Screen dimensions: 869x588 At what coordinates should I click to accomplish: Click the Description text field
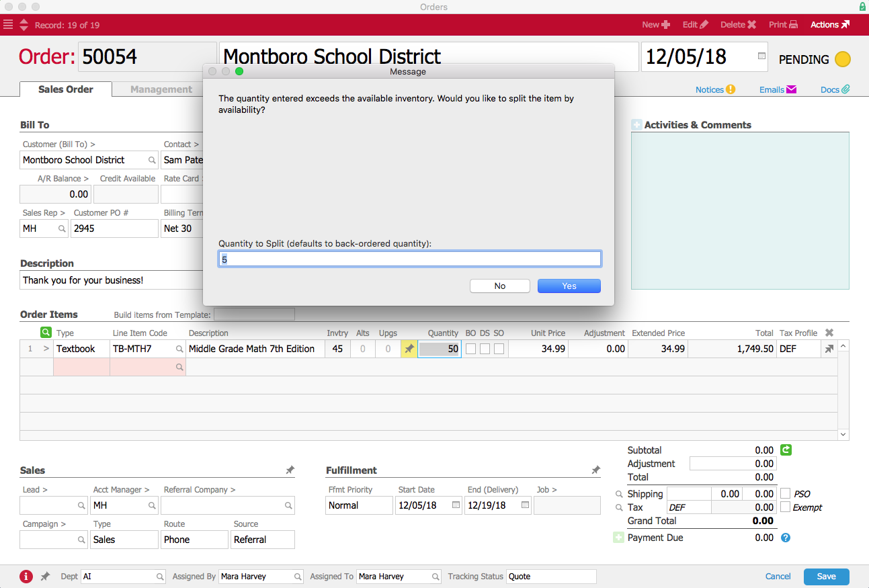pos(112,280)
